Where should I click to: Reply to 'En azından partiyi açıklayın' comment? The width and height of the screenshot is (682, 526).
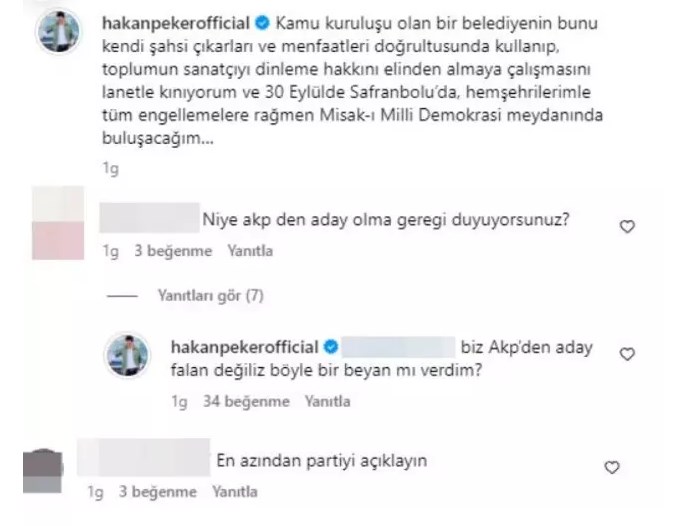[235, 492]
